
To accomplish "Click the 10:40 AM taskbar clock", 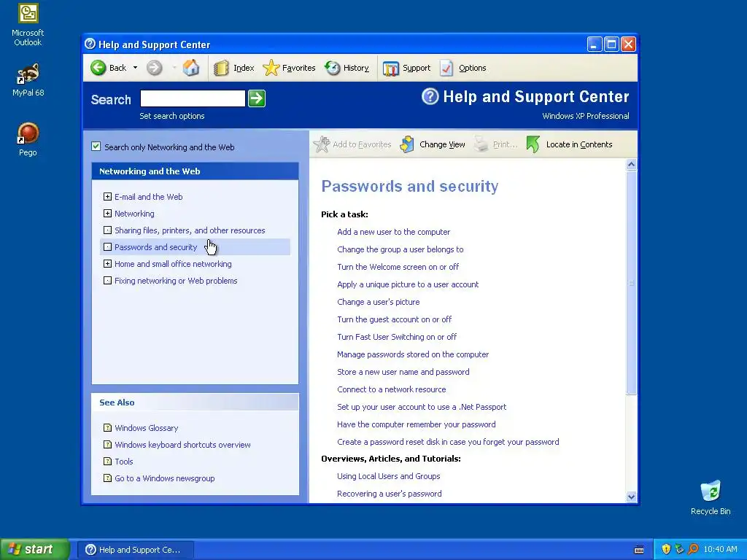I will coord(720,550).
